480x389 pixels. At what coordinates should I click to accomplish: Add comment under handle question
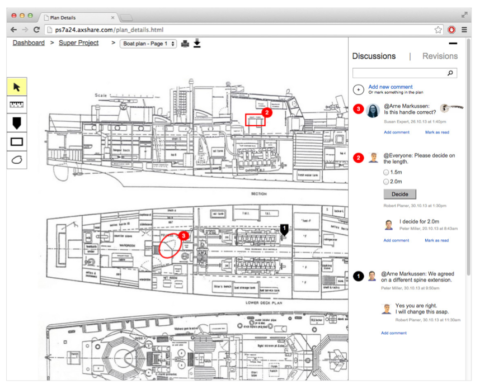pyautogui.click(x=397, y=132)
